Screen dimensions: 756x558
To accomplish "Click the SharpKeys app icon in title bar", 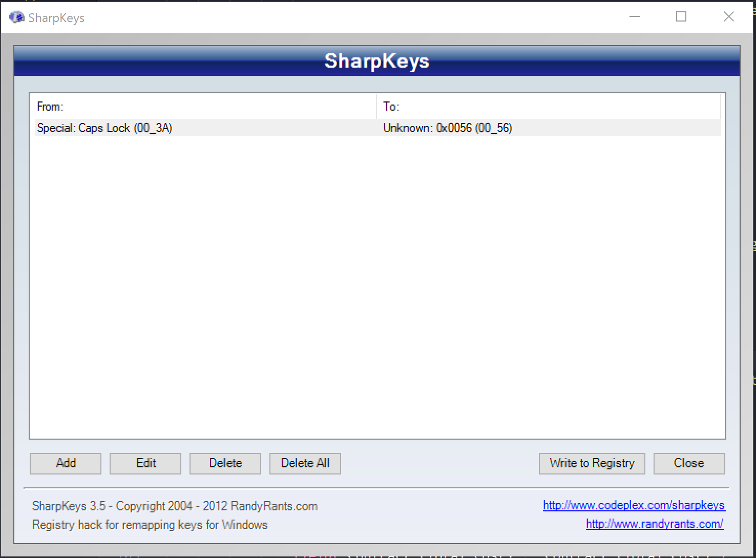I will (17, 17).
